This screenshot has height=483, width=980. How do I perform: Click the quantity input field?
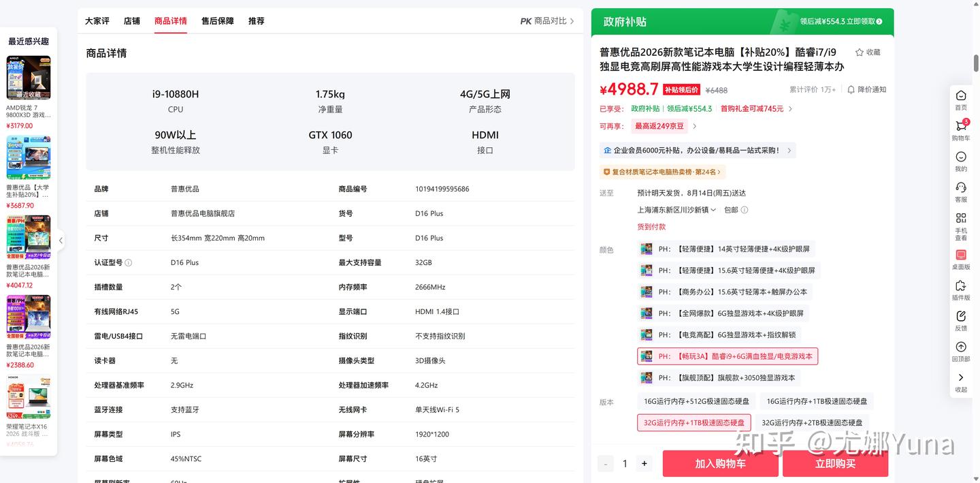click(x=625, y=463)
